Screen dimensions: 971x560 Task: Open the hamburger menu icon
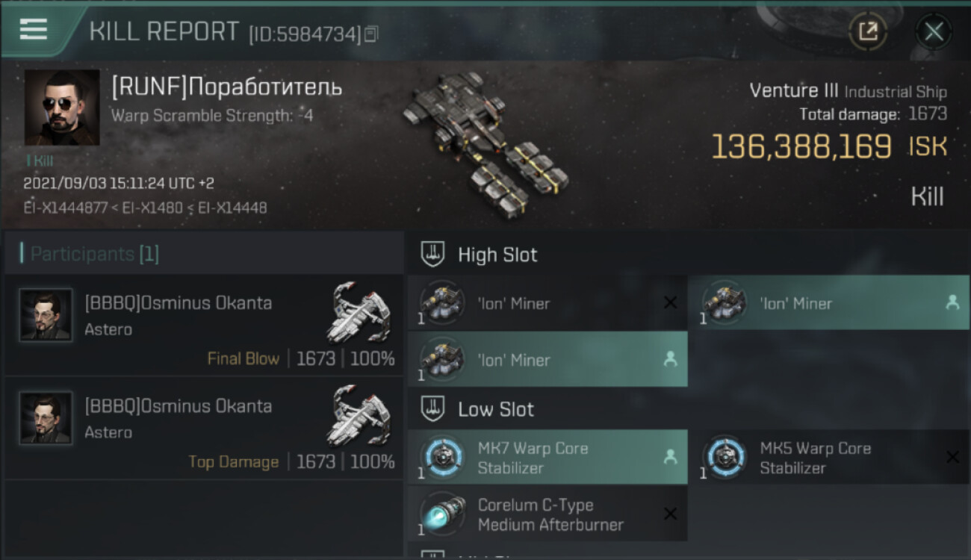(34, 28)
